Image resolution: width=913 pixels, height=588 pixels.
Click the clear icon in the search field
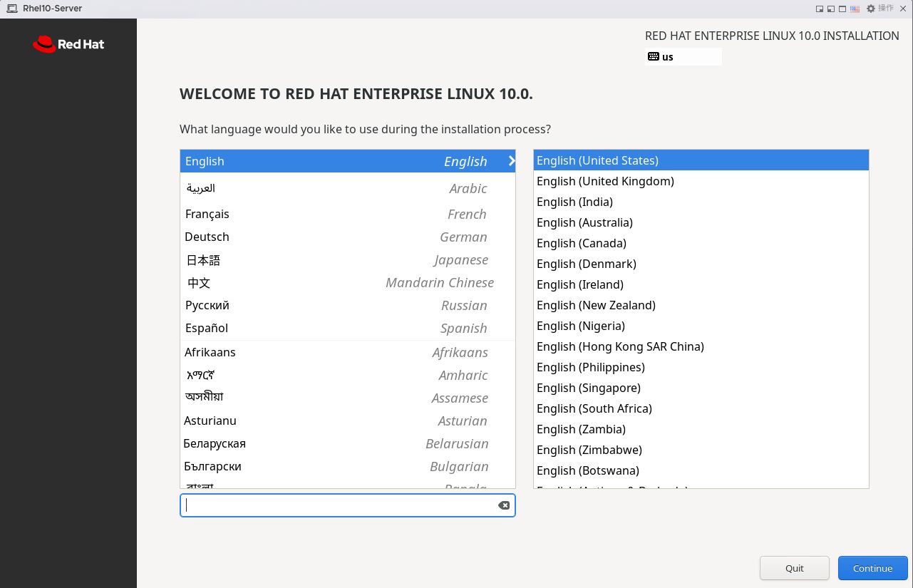click(x=504, y=505)
